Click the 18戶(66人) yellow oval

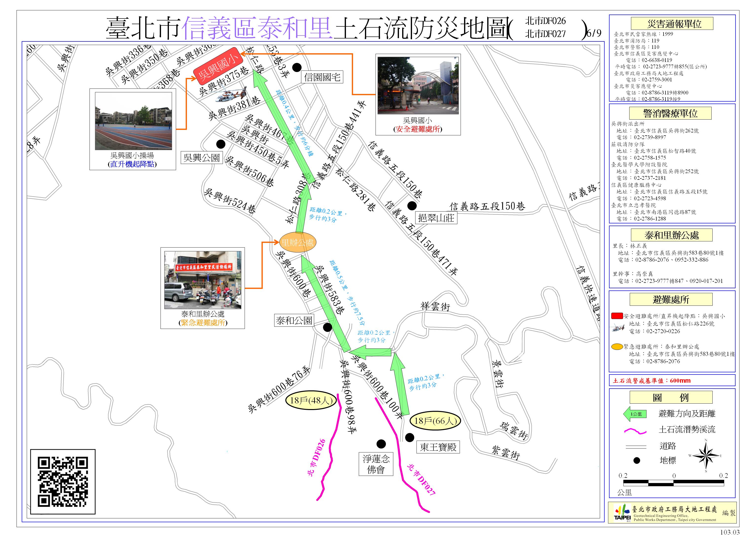point(435,421)
